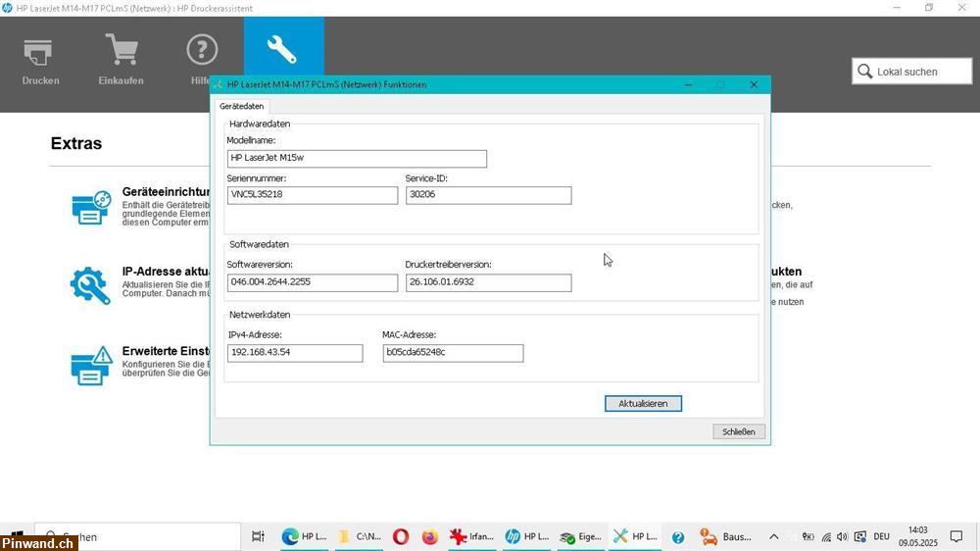The width and height of the screenshot is (980, 551).
Task: Click the MAC-Adresse field b05cda65248c
Action: click(x=453, y=353)
